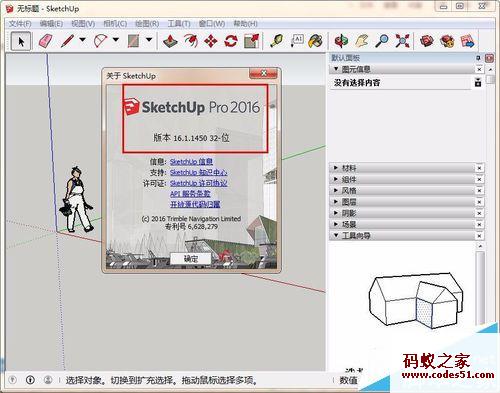Select the Scale tool
This screenshot has width=500, height=393.
coord(251,41)
